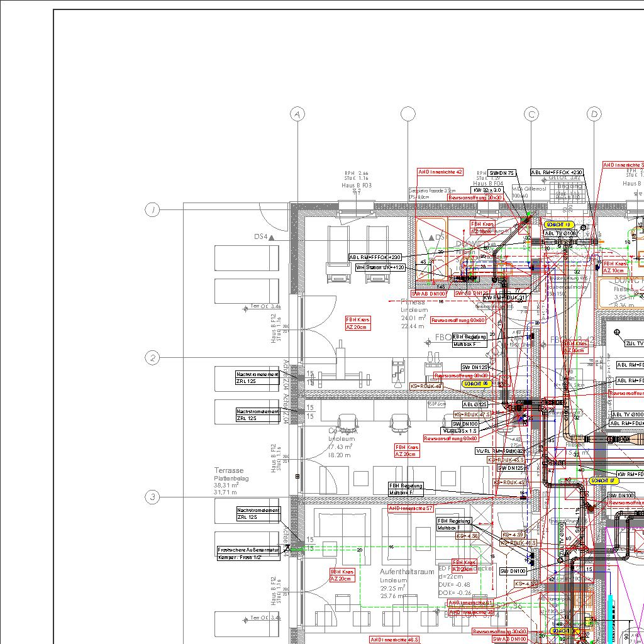
Task: Click "ABL RM=FFFOK +230" label above WH Station
Action: pyautogui.click(x=375, y=257)
